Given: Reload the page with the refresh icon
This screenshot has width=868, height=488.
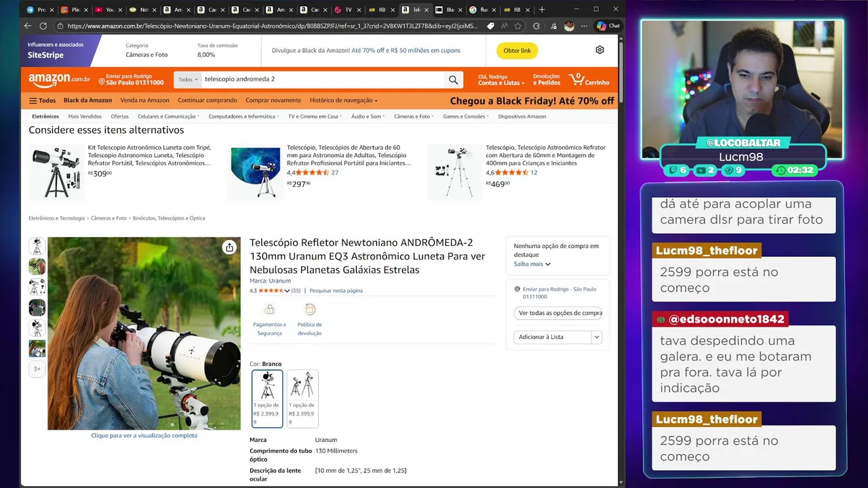Looking at the screenshot, I should (x=43, y=26).
